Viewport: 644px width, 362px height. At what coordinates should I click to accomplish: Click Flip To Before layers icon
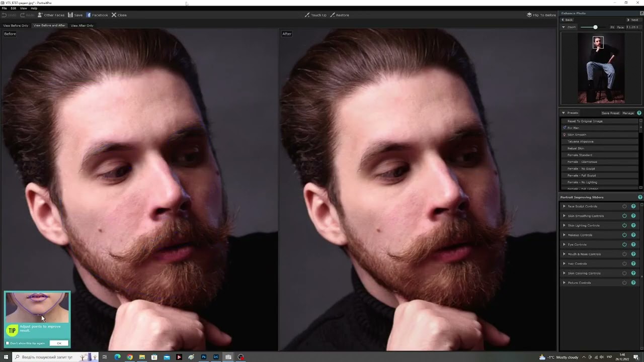pyautogui.click(x=529, y=15)
